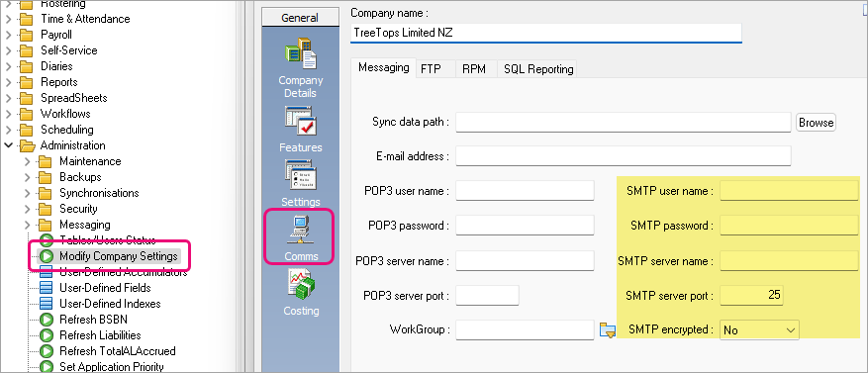Run Modify Company Settings green icon
Viewport: 868px width, 373px height.
tap(48, 256)
